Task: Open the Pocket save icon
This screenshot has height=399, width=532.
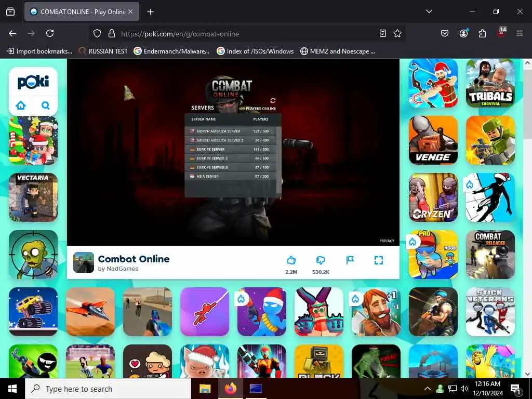Action: point(445,33)
